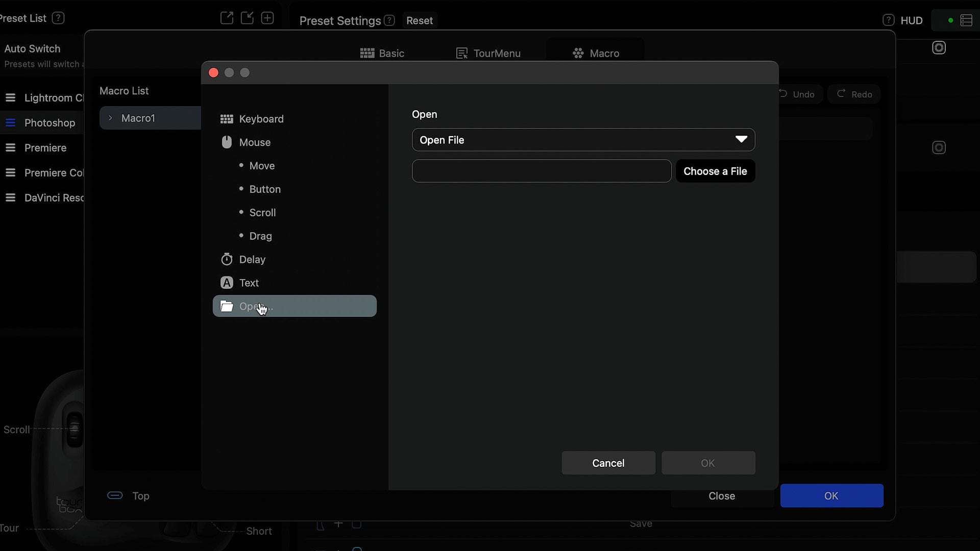
Task: Open the Preset Settings help icon
Action: click(389, 20)
